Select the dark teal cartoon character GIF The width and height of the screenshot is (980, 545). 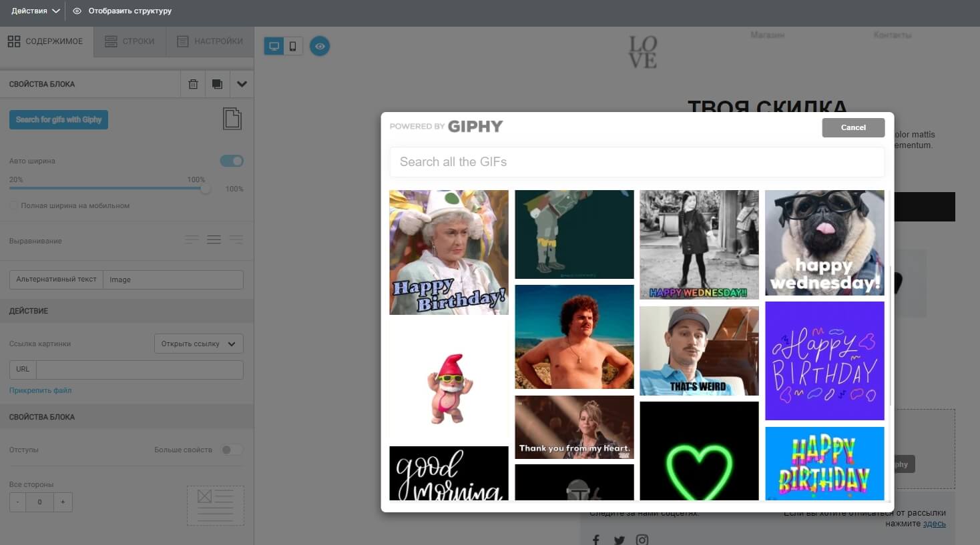574,234
